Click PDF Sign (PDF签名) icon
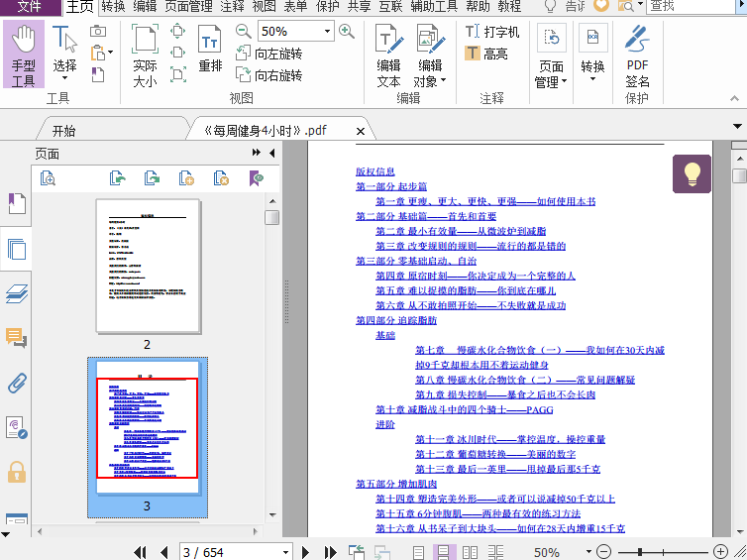The height and width of the screenshot is (560, 747). pyautogui.click(x=637, y=56)
